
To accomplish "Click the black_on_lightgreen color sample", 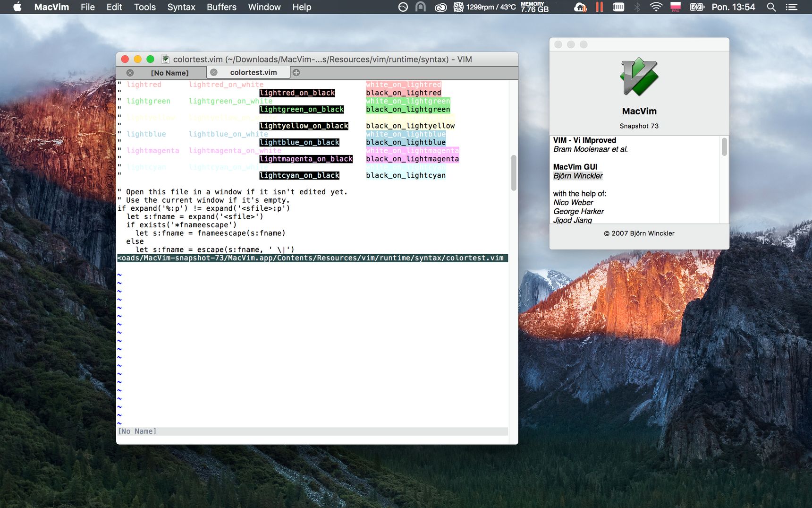I will pos(408,110).
